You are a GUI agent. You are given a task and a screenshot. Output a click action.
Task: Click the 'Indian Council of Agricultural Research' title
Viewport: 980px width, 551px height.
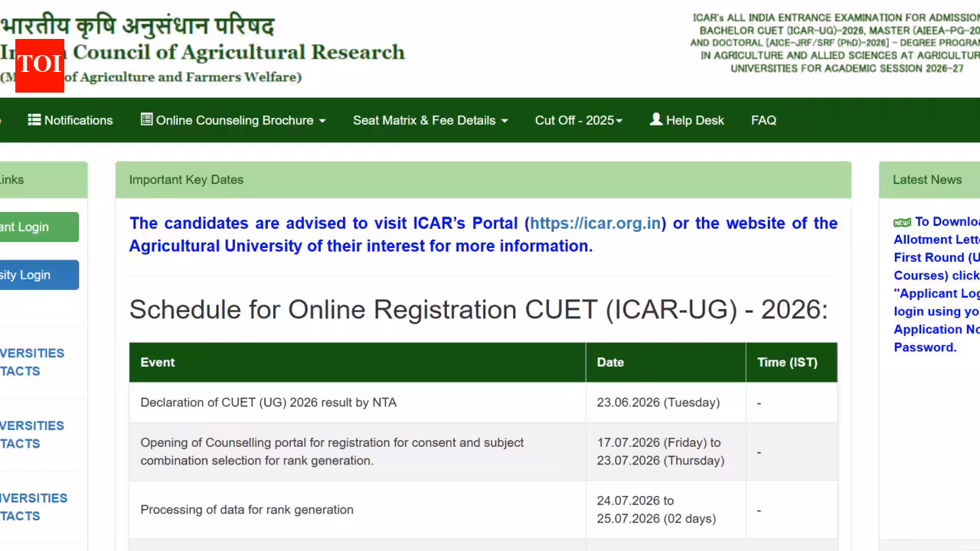[x=203, y=53]
